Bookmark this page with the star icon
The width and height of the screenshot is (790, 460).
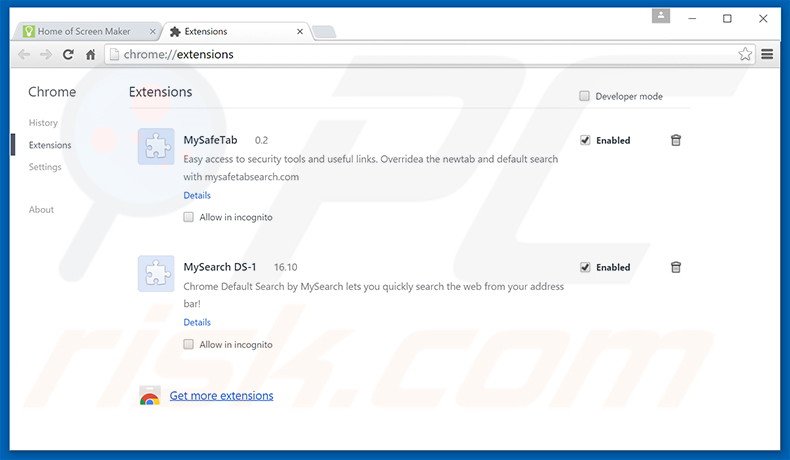tap(745, 54)
